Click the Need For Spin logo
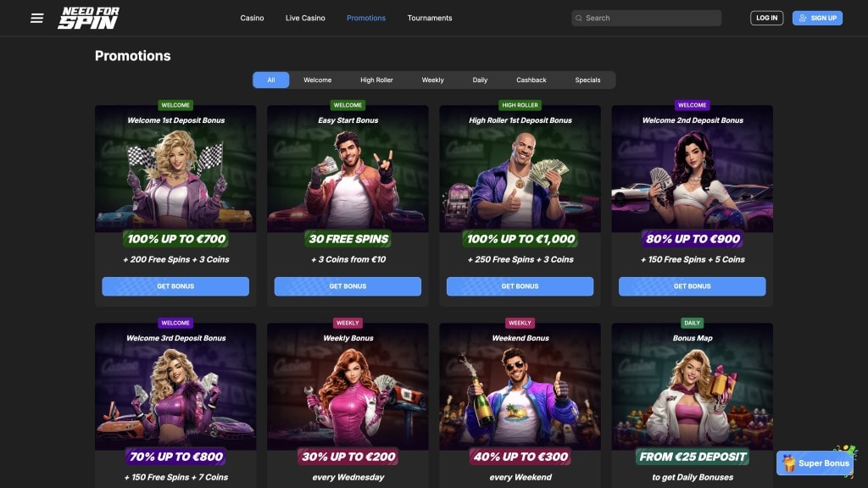The image size is (868, 488). [88, 19]
